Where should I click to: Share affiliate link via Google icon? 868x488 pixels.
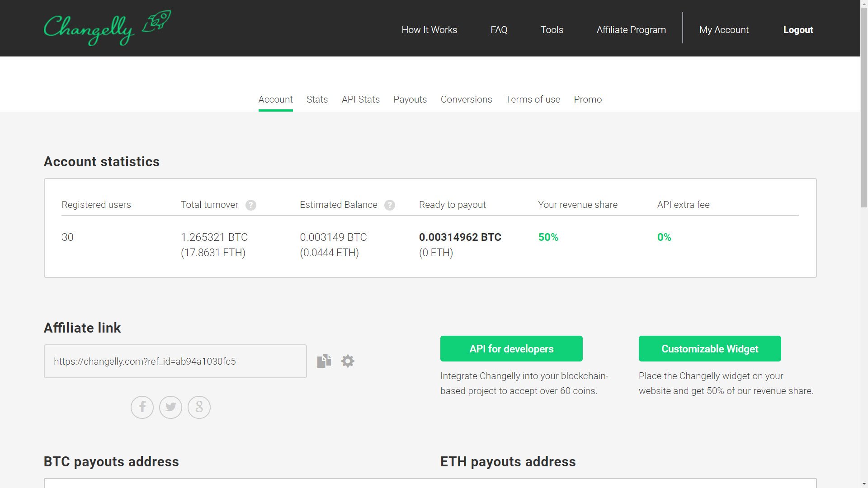pyautogui.click(x=199, y=407)
